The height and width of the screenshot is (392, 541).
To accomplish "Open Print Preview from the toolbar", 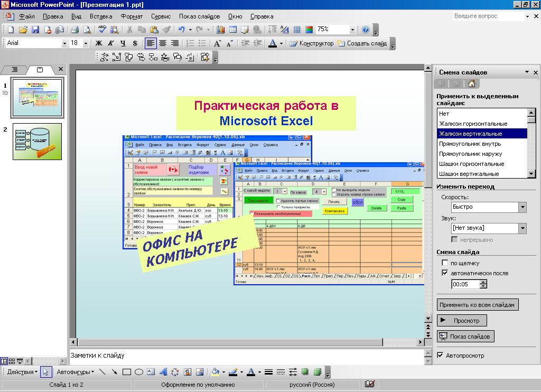I will [87, 30].
